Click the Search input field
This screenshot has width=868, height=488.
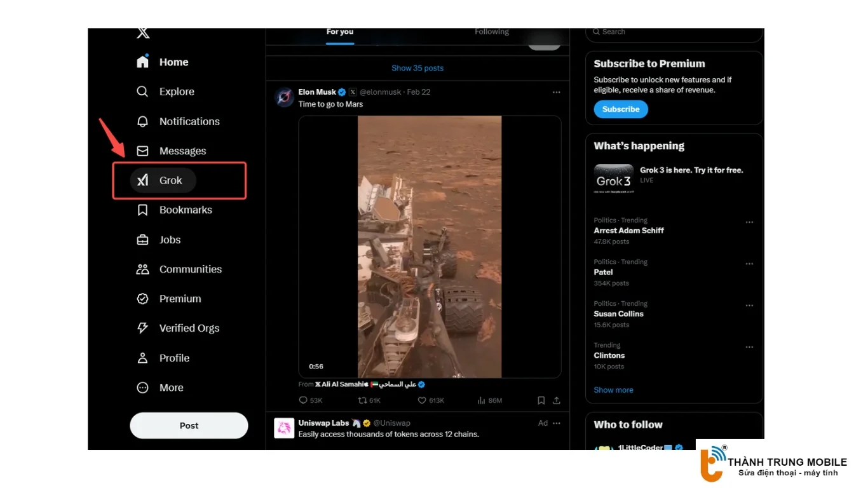point(674,32)
